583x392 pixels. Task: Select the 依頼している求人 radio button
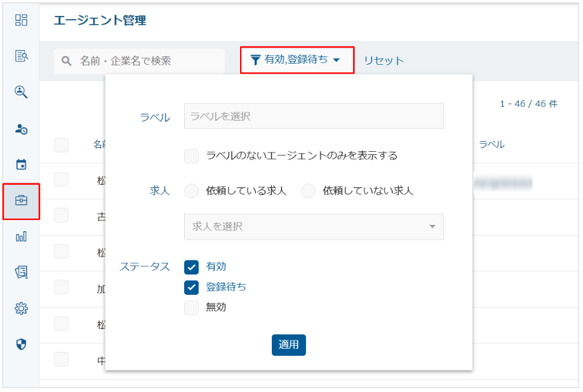coord(192,191)
